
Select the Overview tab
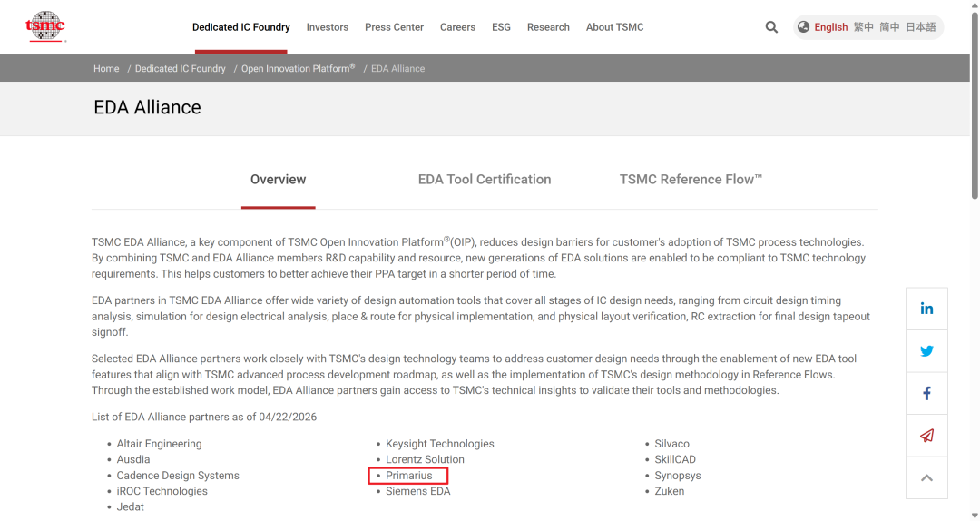pos(279,180)
